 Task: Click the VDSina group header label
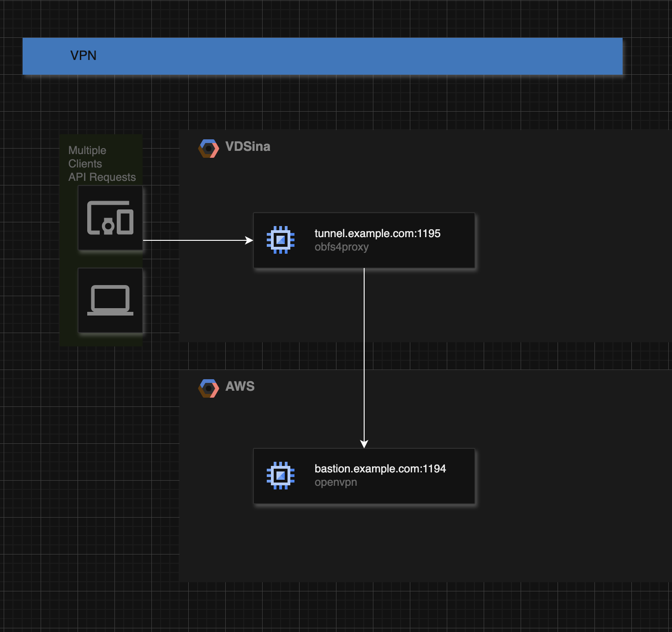(248, 147)
